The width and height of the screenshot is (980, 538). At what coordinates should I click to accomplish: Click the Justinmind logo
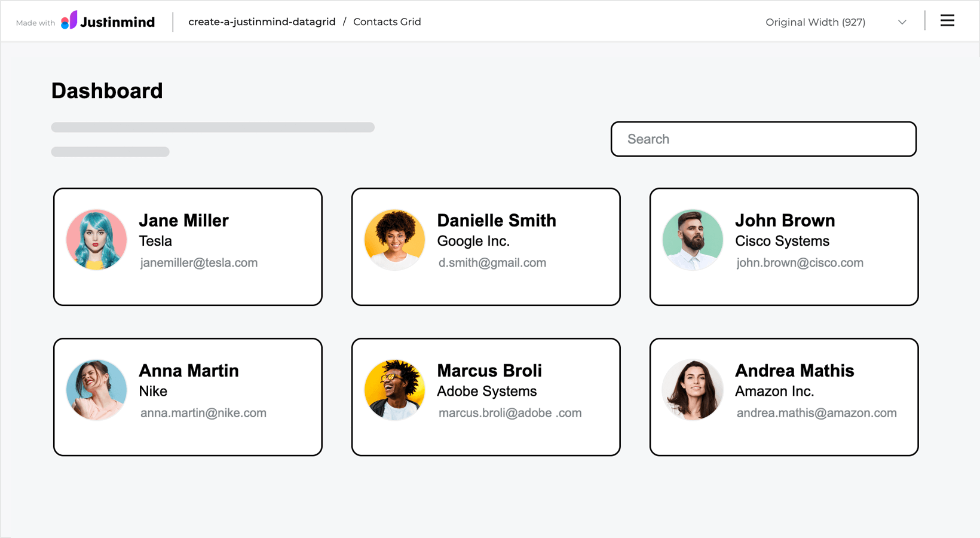tap(108, 21)
